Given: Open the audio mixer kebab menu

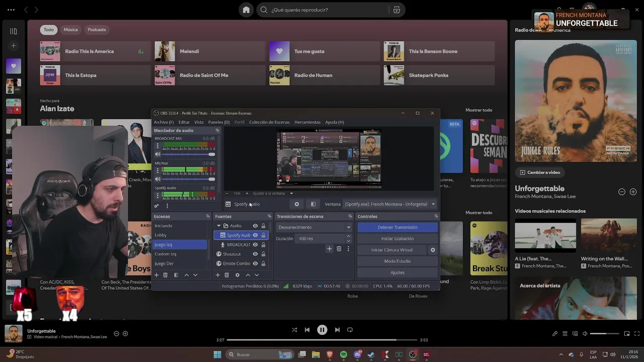Looking at the screenshot, I should [x=167, y=206].
